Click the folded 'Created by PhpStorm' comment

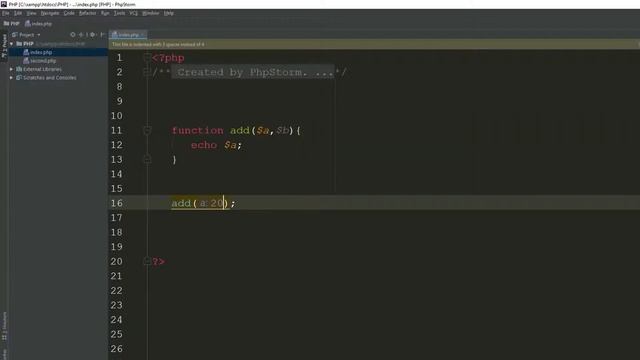pos(253,72)
